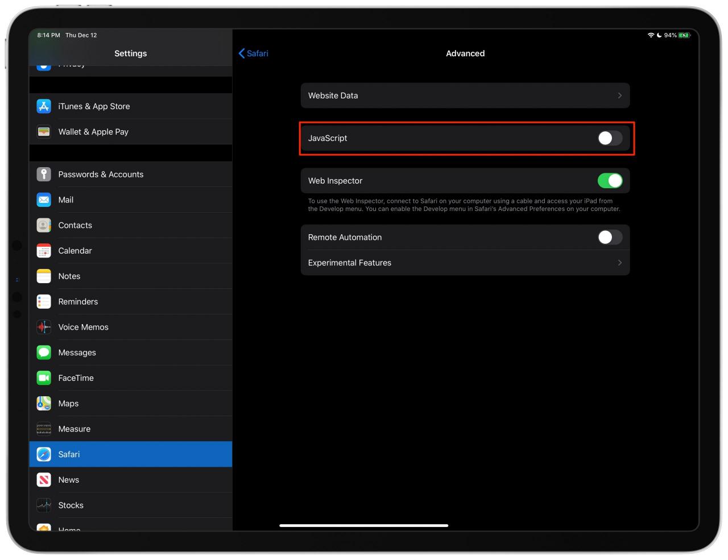Open Voice Memos settings
This screenshot has width=728, height=560.
[x=131, y=327]
